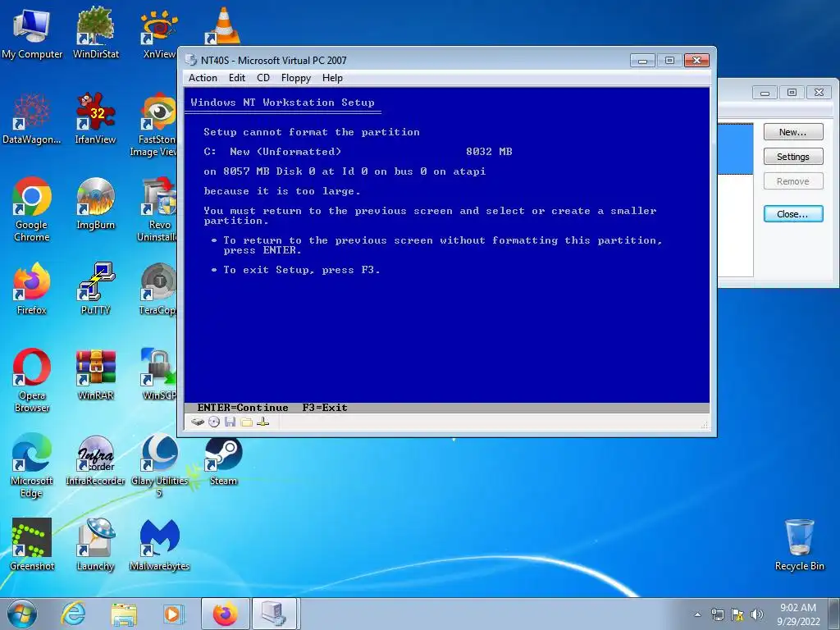Open the Action Center flag tray icon
The height and width of the screenshot is (630, 840).
click(x=737, y=614)
